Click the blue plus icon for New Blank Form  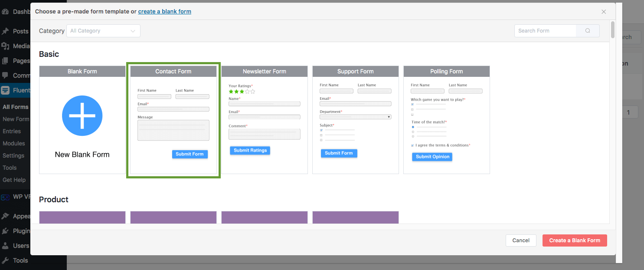(82, 115)
